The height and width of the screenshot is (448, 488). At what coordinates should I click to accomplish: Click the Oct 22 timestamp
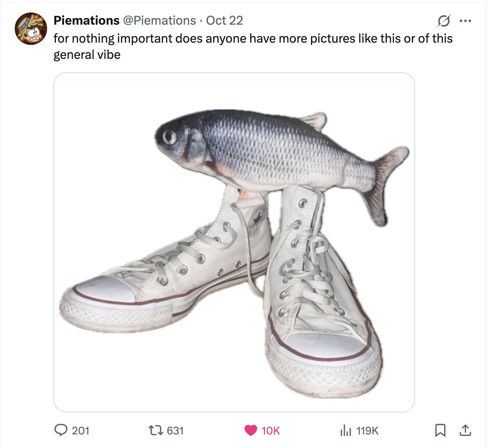point(224,21)
